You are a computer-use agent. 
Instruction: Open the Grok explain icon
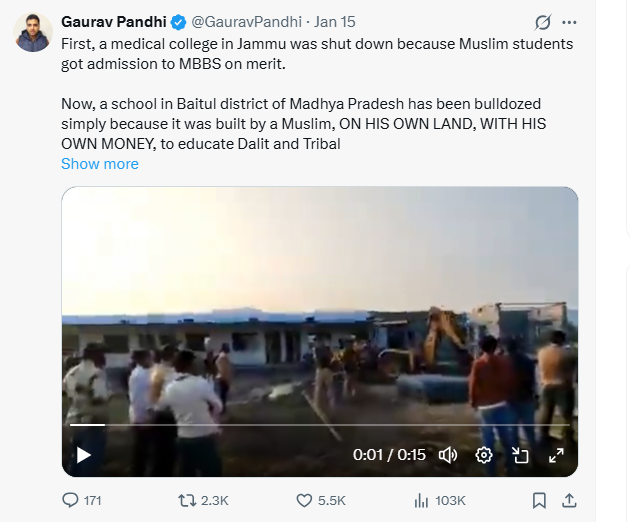click(543, 21)
